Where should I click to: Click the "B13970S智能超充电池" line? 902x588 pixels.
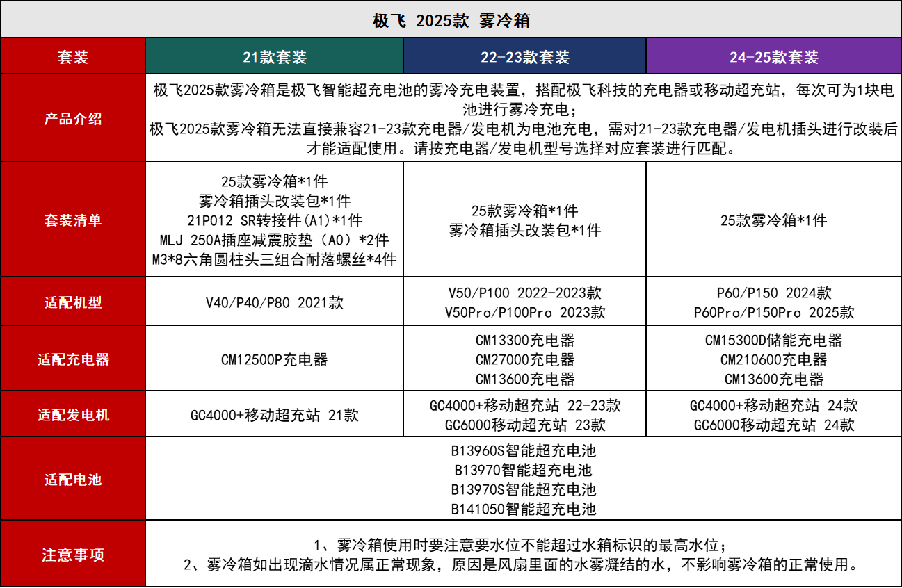pyautogui.click(x=524, y=490)
